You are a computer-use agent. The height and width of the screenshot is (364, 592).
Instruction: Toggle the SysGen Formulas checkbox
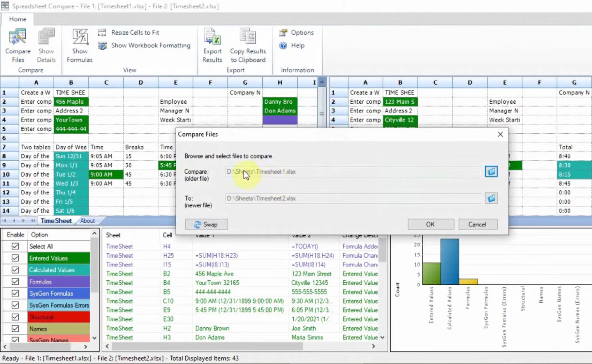pos(15,293)
